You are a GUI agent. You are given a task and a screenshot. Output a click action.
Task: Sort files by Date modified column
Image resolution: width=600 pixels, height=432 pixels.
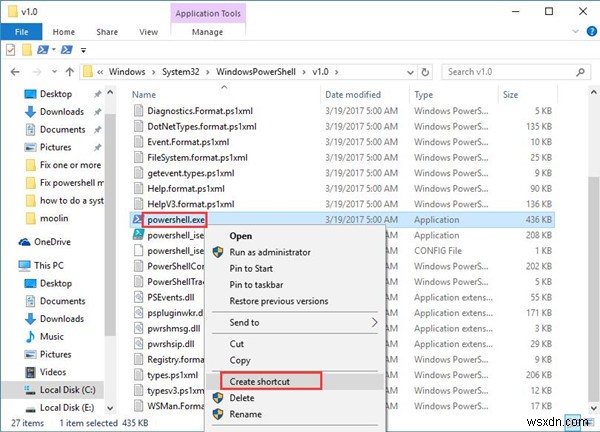coord(353,95)
